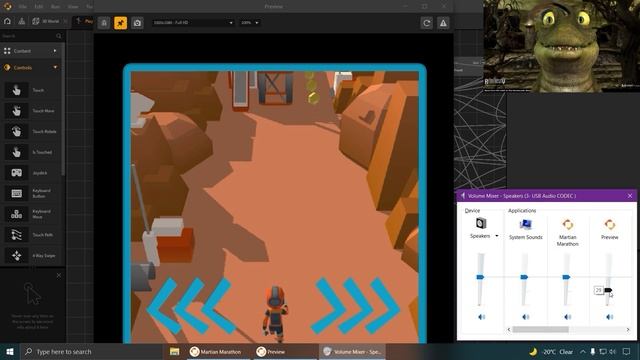This screenshot has height=360, width=640.
Task: Click the mixer scroll-left arrow
Action: click(x=509, y=329)
